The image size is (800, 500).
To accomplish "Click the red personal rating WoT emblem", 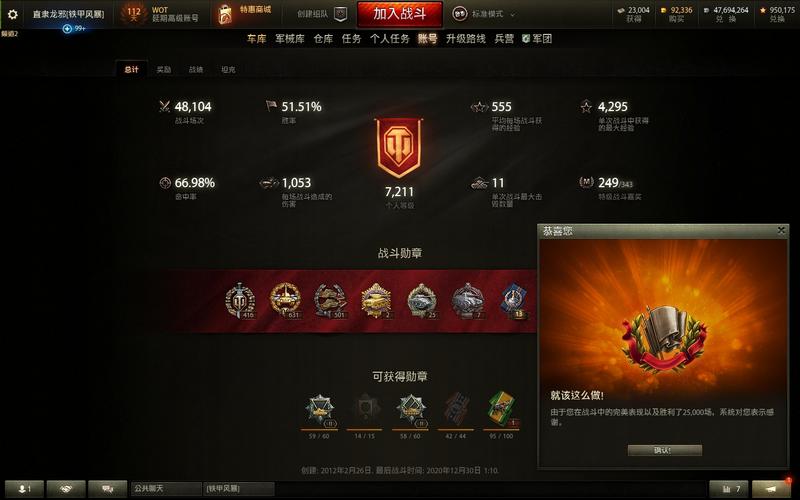I will 398,148.
